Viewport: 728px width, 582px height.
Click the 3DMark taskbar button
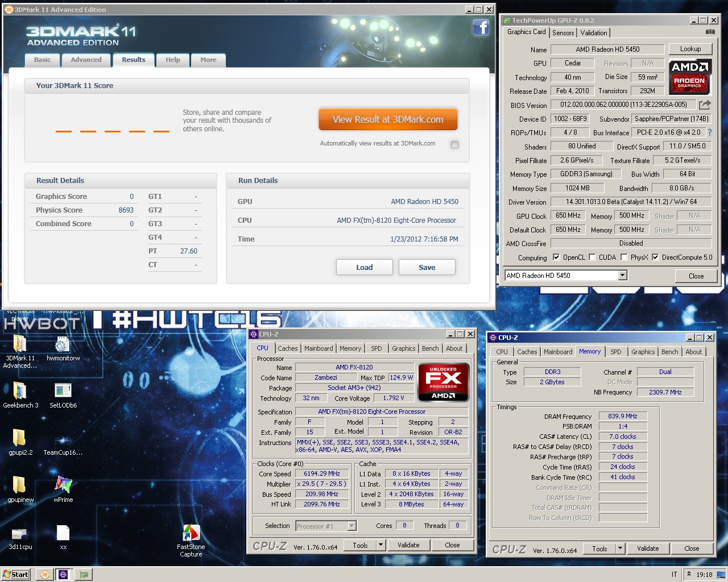click(x=44, y=574)
